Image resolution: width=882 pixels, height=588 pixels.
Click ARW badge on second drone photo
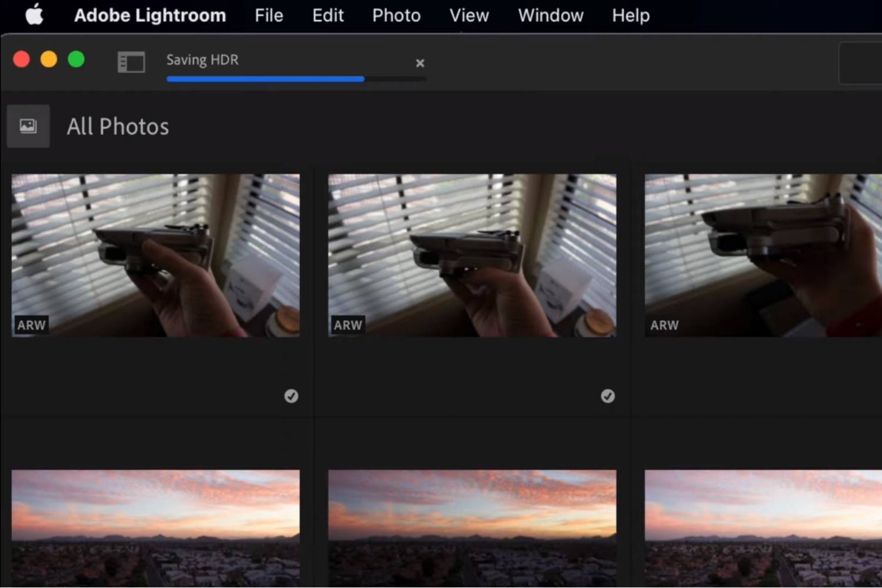point(348,325)
